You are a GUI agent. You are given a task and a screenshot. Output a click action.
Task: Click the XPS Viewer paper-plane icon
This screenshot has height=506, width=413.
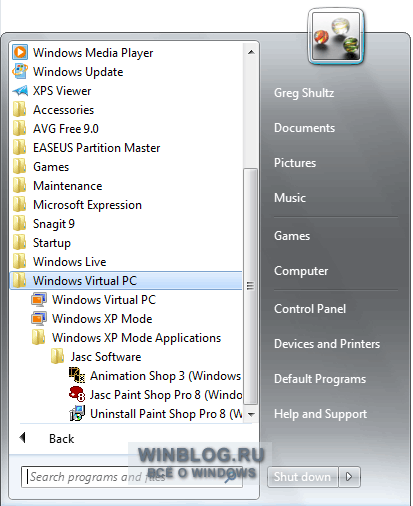pos(20,91)
